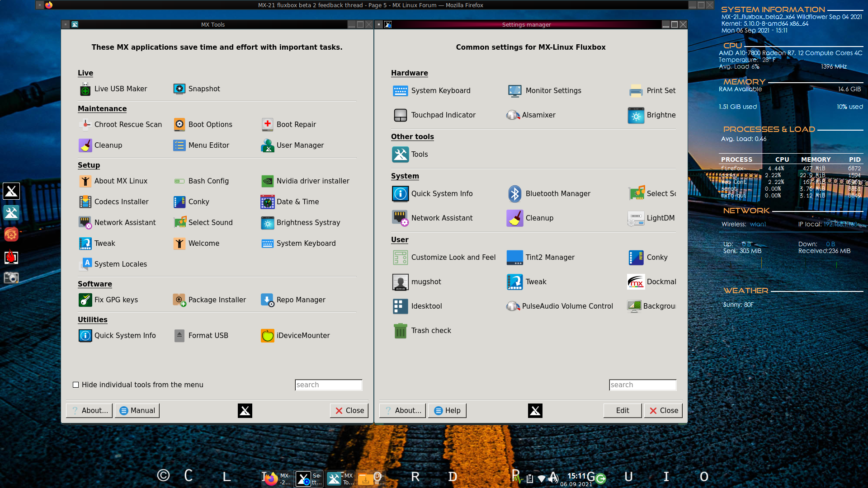This screenshot has height=488, width=868.
Task: Click About button in Settings manager
Action: coord(403,410)
